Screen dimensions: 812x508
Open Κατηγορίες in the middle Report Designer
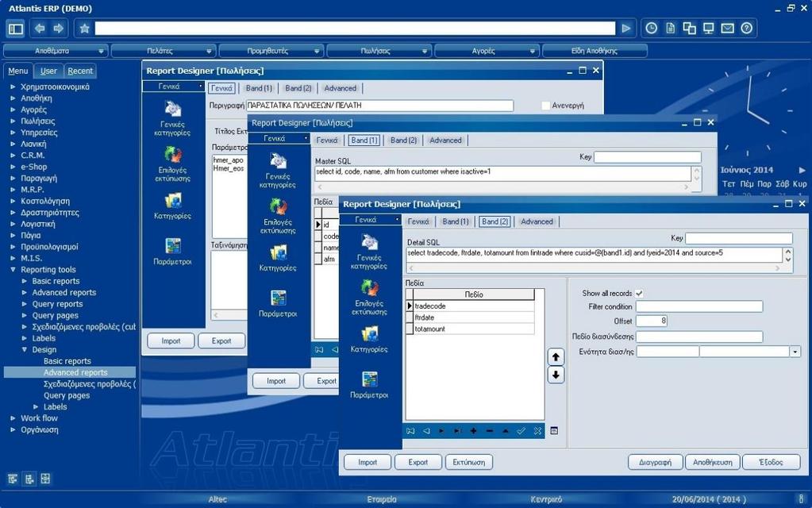click(278, 259)
